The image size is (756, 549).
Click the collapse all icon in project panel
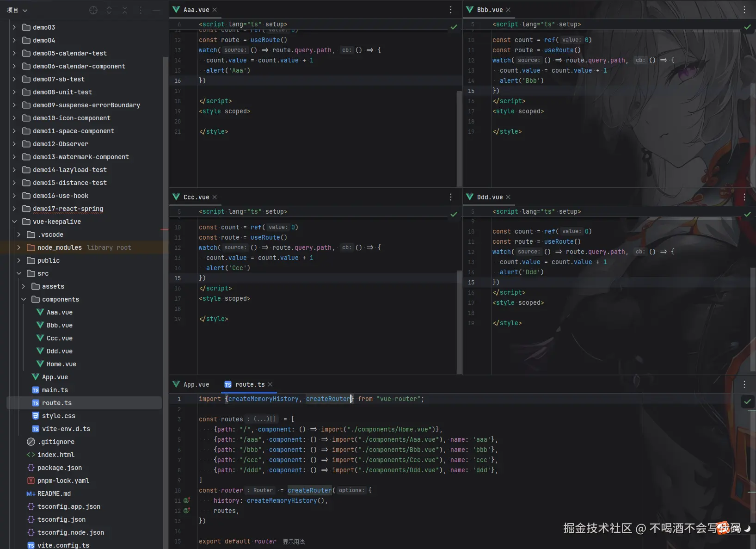coord(125,10)
